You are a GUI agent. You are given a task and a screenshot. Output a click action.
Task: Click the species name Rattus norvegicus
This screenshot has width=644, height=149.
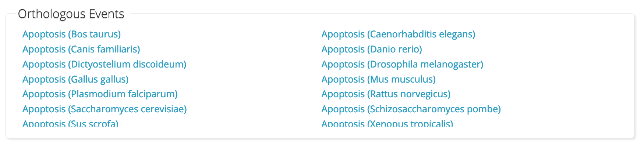point(409,94)
